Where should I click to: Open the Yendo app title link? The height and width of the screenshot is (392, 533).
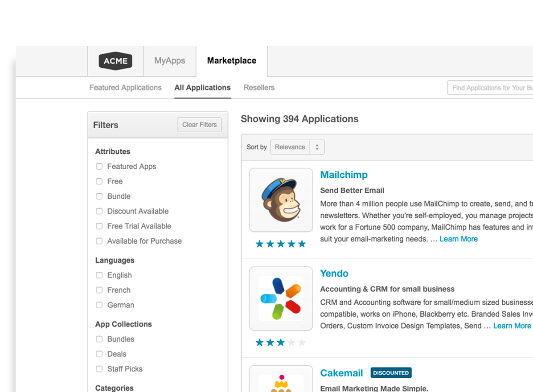[x=334, y=274]
